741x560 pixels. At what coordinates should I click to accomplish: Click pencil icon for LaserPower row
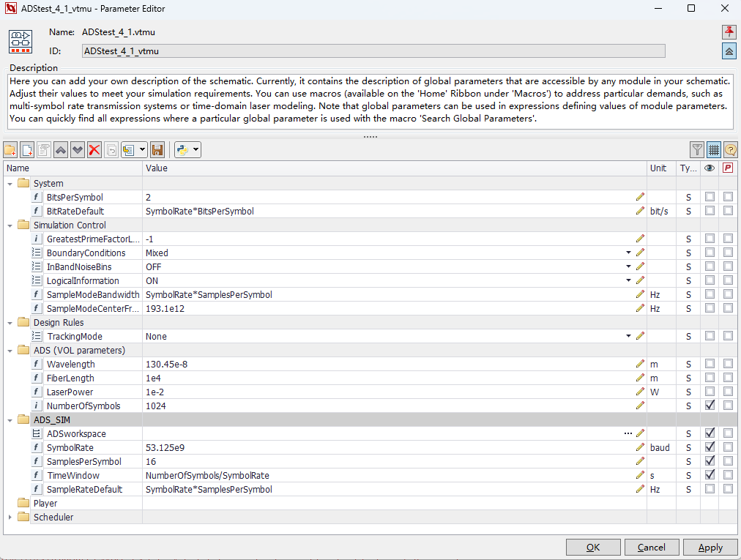tap(640, 392)
